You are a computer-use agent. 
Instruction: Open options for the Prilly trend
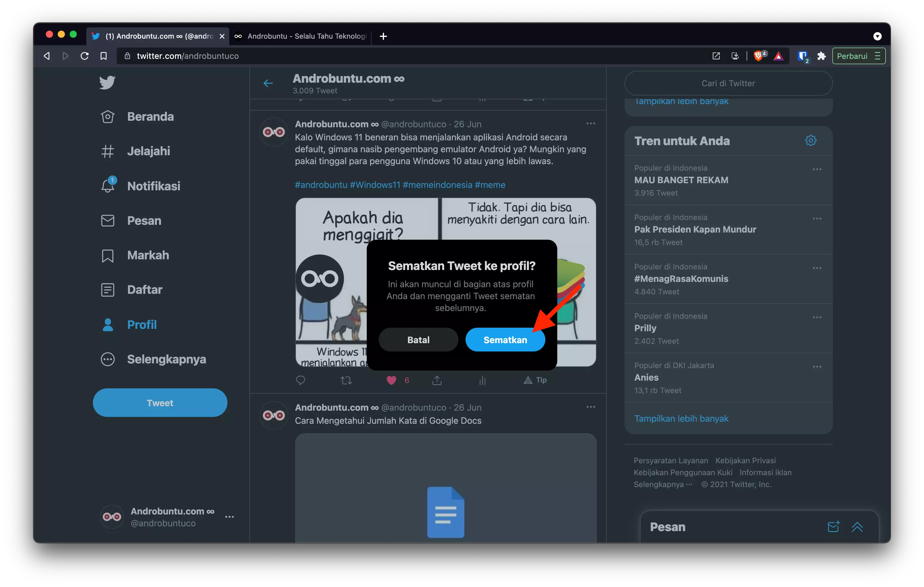[x=817, y=317]
